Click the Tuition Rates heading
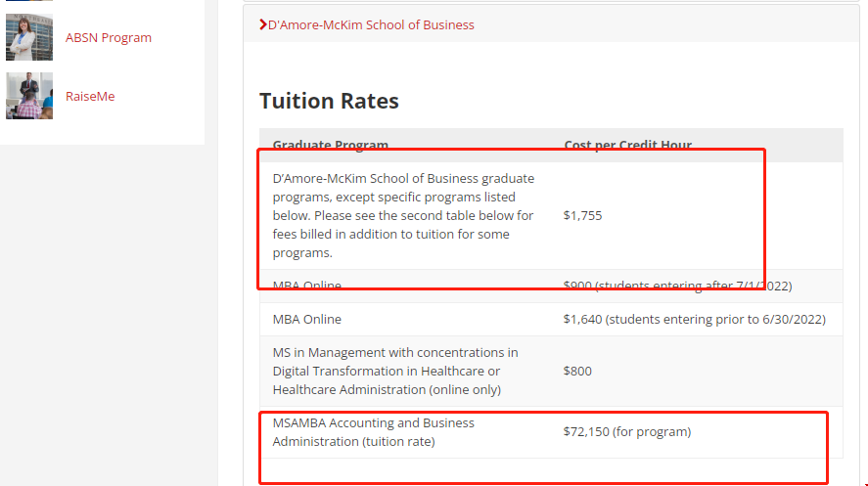The image size is (868, 486). coord(329,101)
